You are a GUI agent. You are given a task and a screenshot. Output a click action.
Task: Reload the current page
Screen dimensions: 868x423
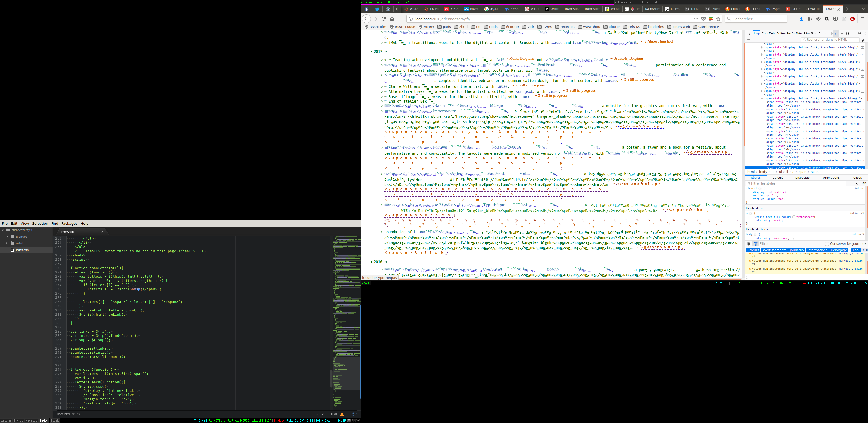pos(384,19)
